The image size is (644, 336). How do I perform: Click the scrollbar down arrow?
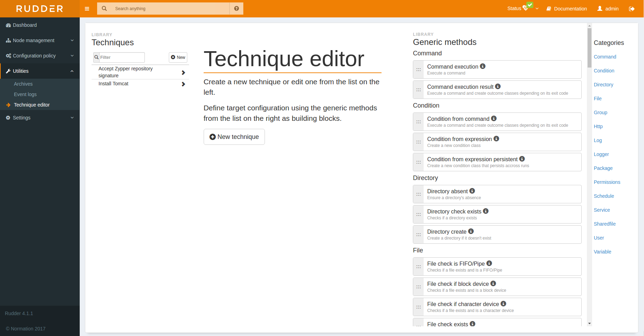[x=589, y=323]
